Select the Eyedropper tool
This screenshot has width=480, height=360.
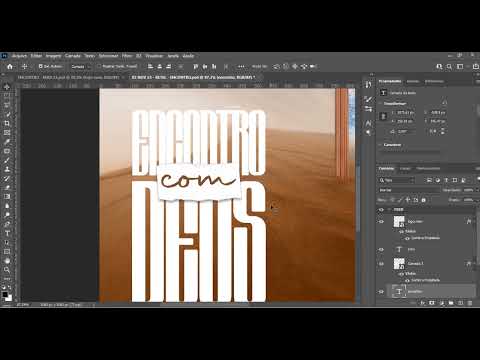[x=7, y=142]
